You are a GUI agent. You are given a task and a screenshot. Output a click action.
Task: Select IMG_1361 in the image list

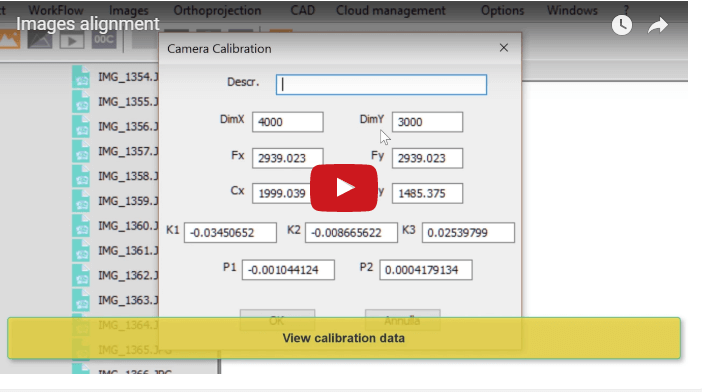(115, 251)
